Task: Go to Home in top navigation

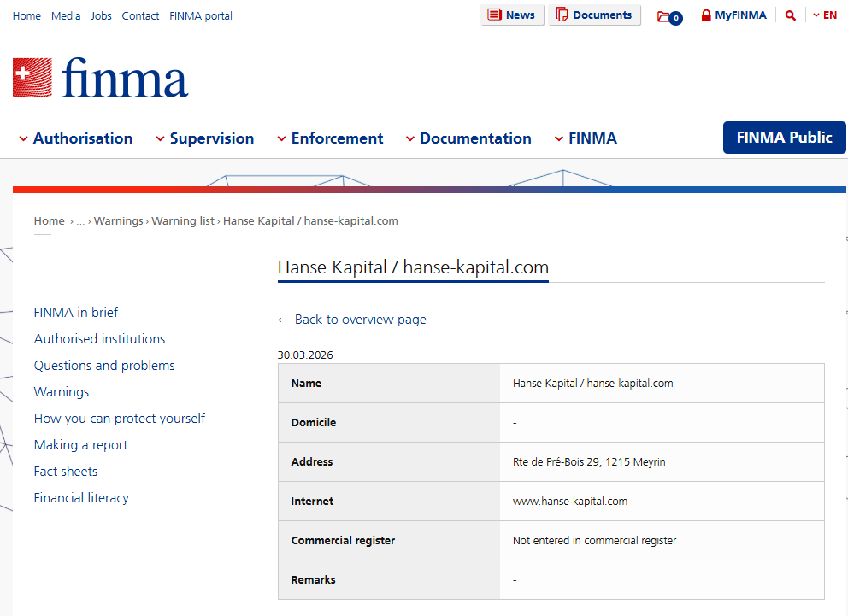Action: [26, 16]
